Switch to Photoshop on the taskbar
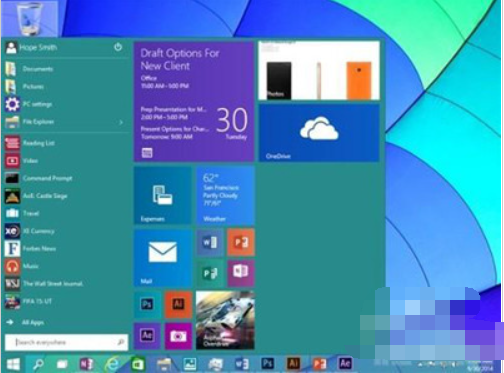 [x=267, y=364]
